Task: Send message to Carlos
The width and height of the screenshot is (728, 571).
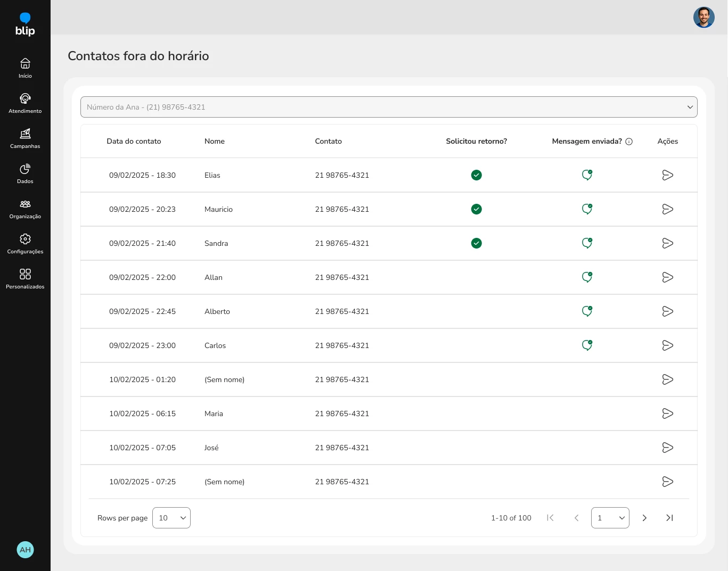Action: click(x=668, y=345)
